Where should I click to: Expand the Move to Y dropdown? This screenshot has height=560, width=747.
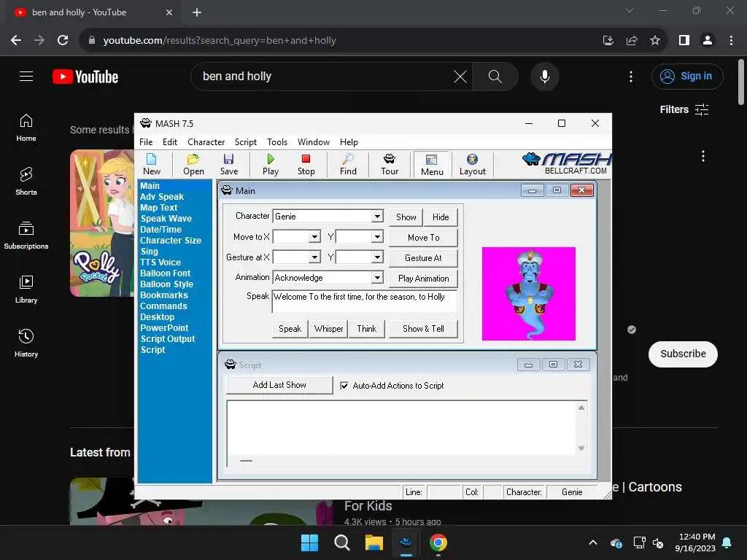[x=377, y=237]
